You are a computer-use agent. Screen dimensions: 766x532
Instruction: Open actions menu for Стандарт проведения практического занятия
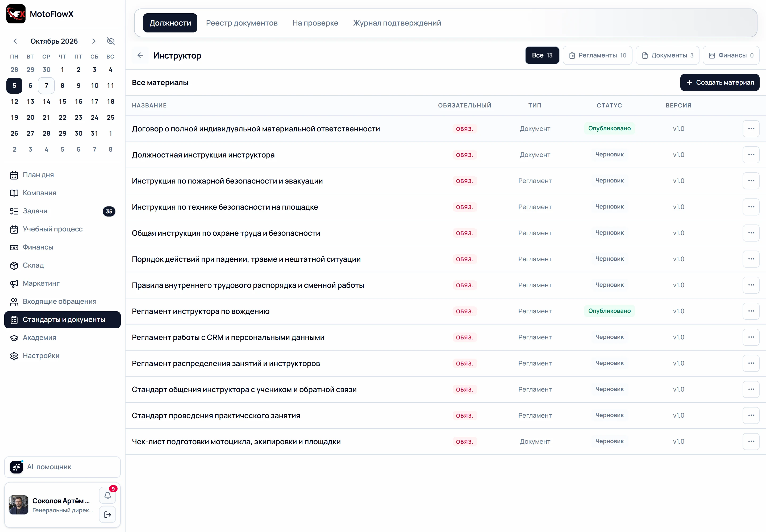point(751,415)
